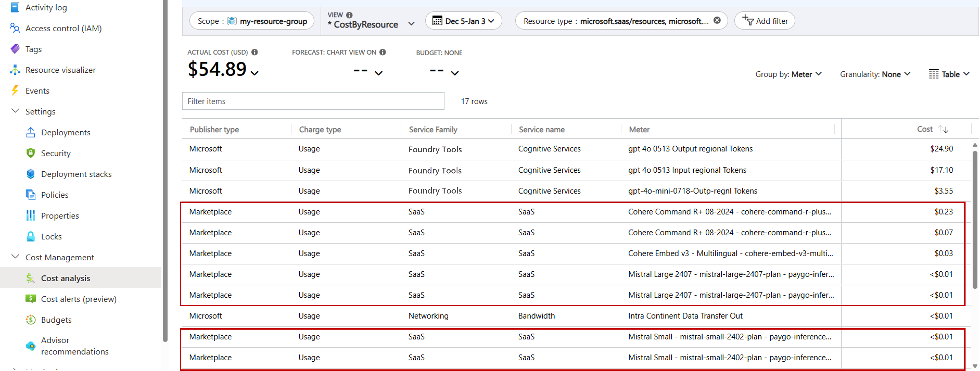Image resolution: width=980 pixels, height=371 pixels.
Task: Click the Locks padlock icon
Action: [x=31, y=236]
